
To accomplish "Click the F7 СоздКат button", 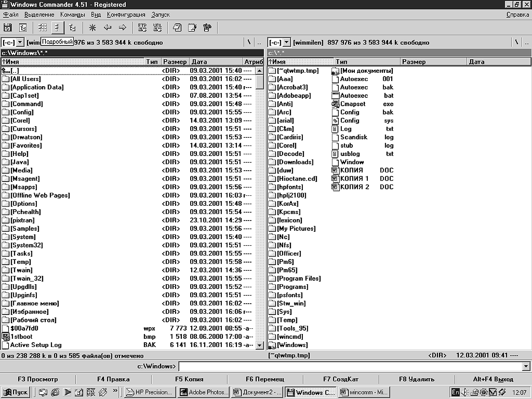I will click(x=341, y=379).
